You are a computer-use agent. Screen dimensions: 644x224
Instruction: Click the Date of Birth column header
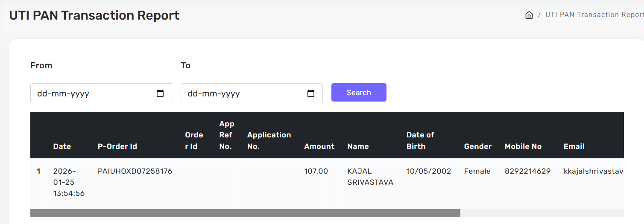[x=420, y=140]
